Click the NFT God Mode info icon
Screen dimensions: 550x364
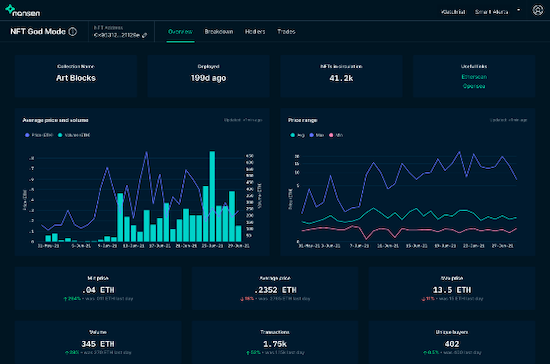click(73, 32)
